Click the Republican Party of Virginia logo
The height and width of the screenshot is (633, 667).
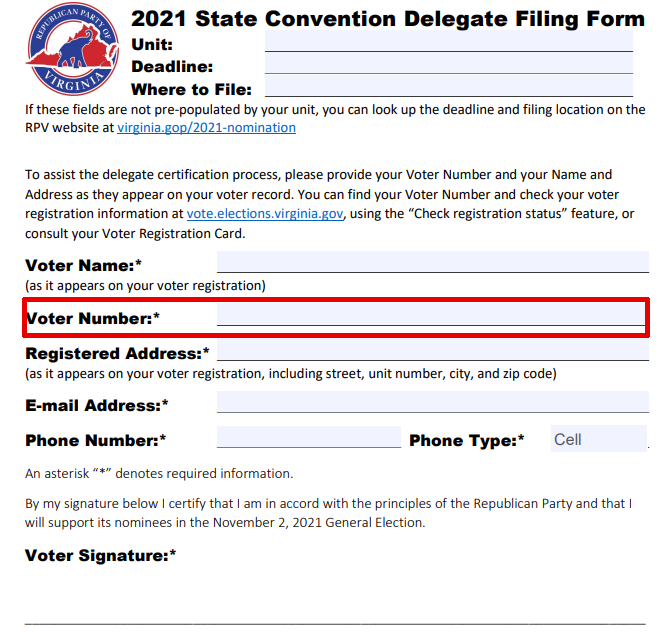[69, 49]
